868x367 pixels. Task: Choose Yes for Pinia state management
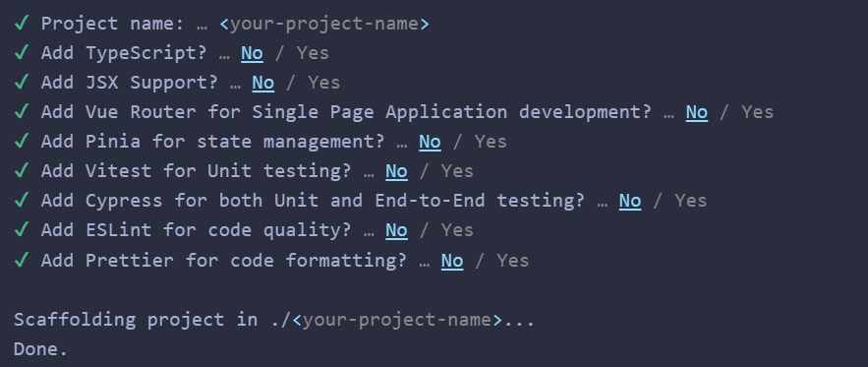coord(491,142)
